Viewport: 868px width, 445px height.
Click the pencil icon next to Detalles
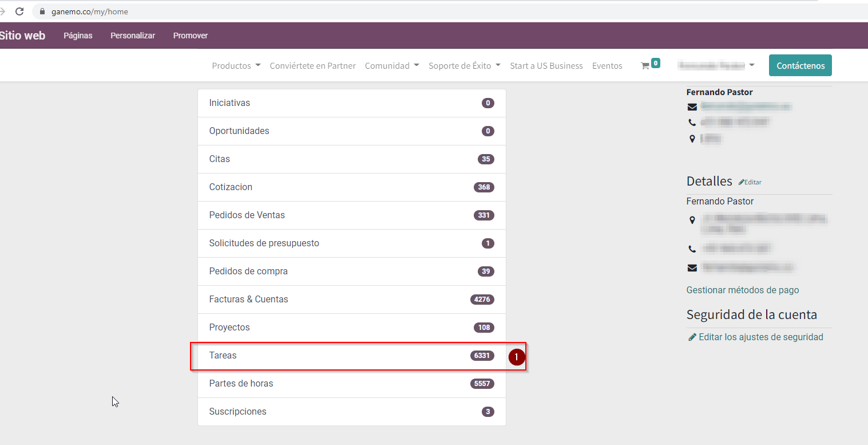click(x=742, y=182)
